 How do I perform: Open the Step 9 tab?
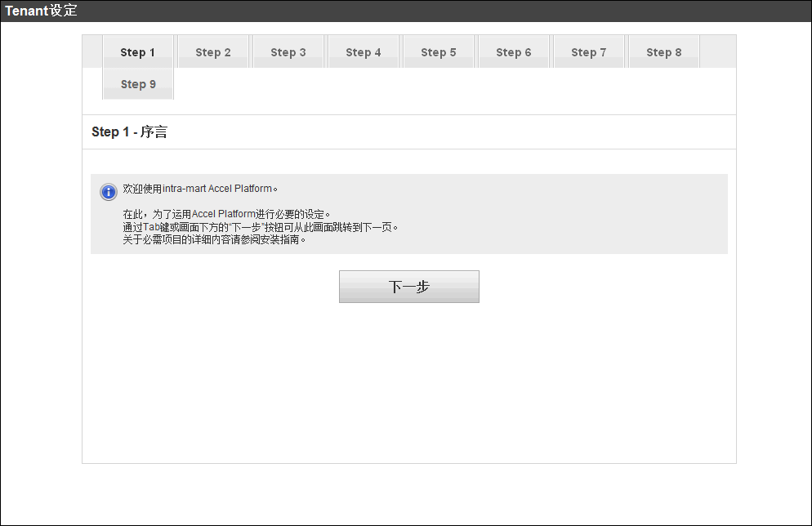point(138,84)
